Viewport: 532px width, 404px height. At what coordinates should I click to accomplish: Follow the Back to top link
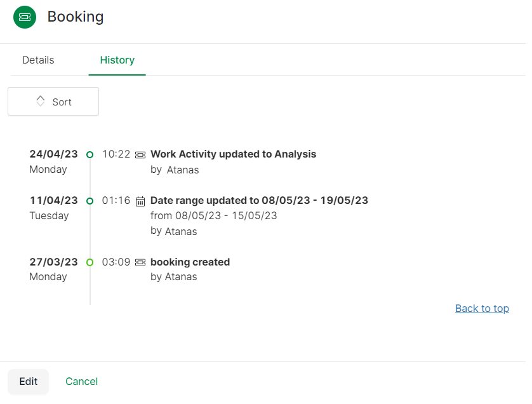[482, 308]
